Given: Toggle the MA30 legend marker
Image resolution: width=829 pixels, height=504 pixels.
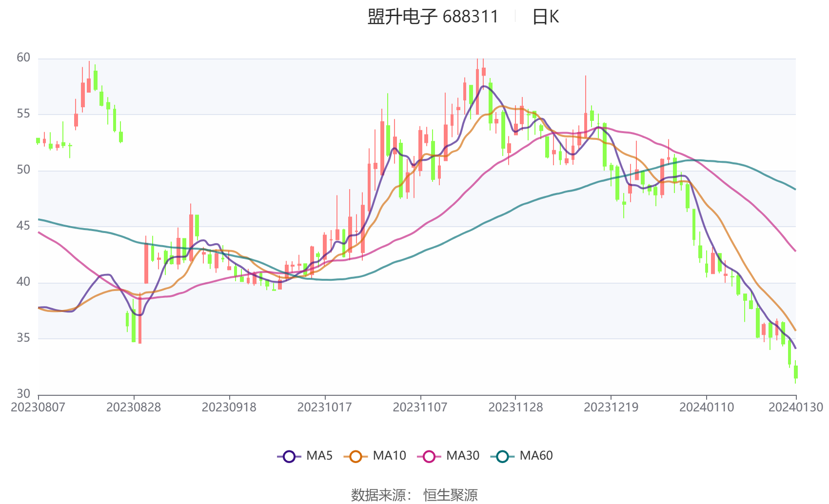Looking at the screenshot, I should [x=429, y=456].
